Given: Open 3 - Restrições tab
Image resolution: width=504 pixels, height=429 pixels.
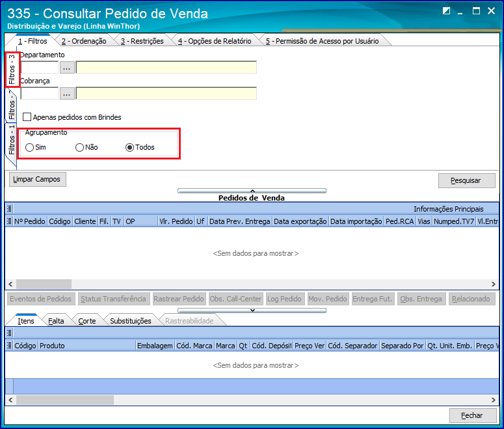Looking at the screenshot, I should pyautogui.click(x=142, y=41).
